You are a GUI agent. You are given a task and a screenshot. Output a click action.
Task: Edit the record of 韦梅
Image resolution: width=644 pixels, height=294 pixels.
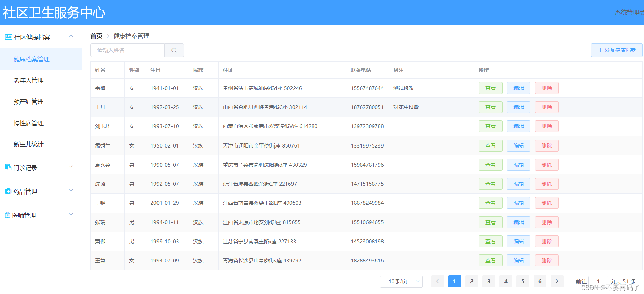519,88
